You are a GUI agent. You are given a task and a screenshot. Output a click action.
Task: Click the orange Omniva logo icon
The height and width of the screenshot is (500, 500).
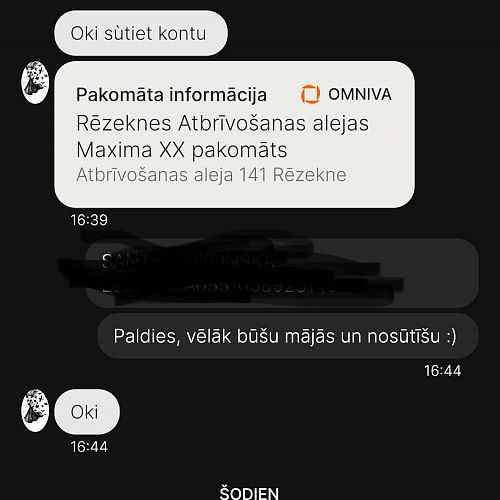[310, 94]
